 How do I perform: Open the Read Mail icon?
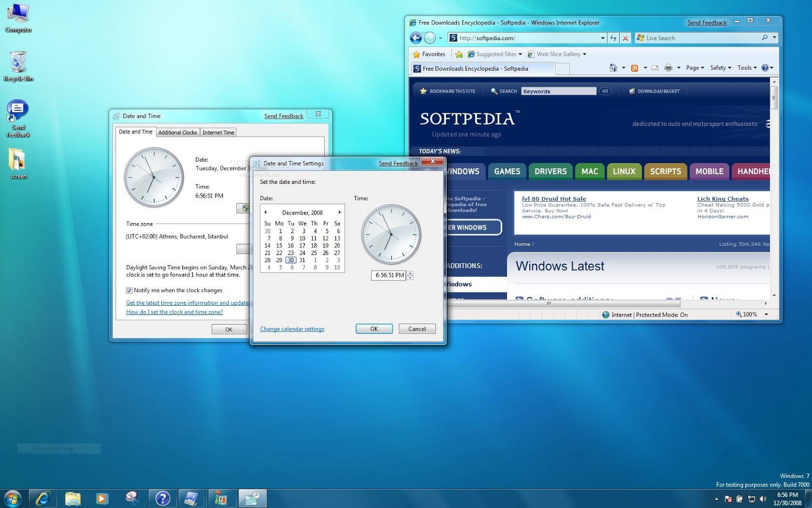655,68
